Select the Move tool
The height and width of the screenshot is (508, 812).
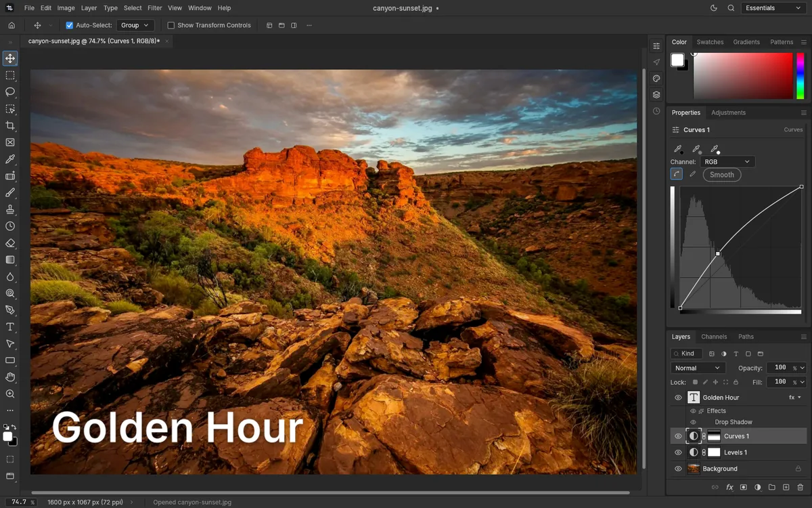point(10,59)
